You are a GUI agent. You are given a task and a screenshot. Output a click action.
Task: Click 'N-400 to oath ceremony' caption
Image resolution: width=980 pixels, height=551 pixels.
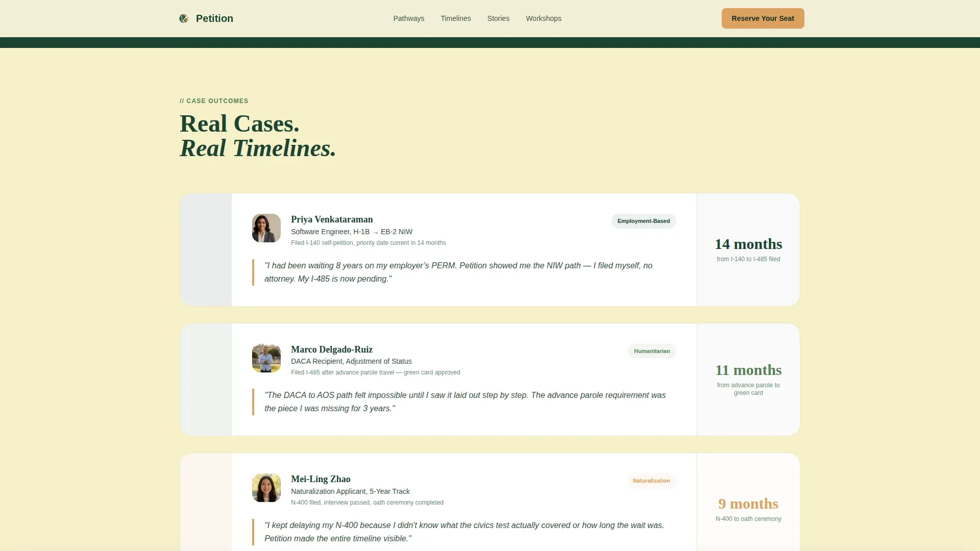(x=748, y=519)
